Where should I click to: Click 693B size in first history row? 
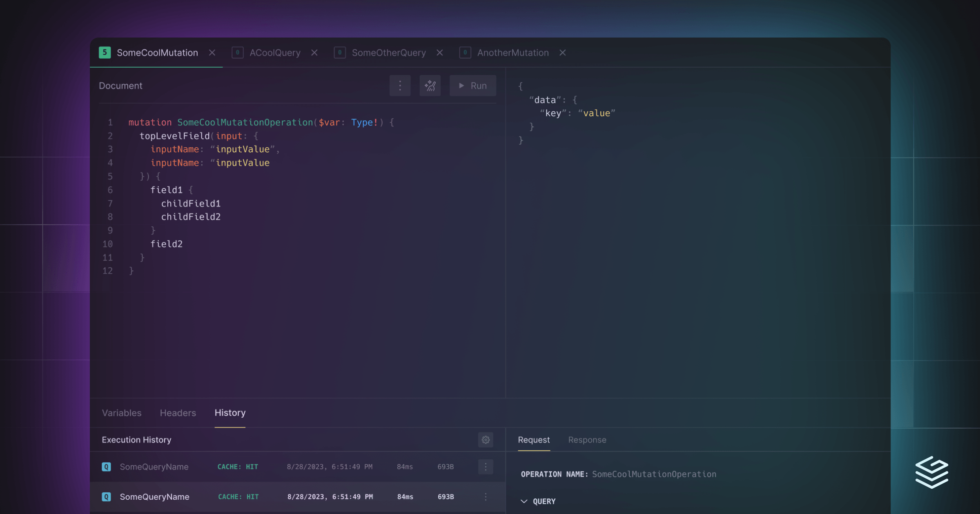[x=445, y=467]
